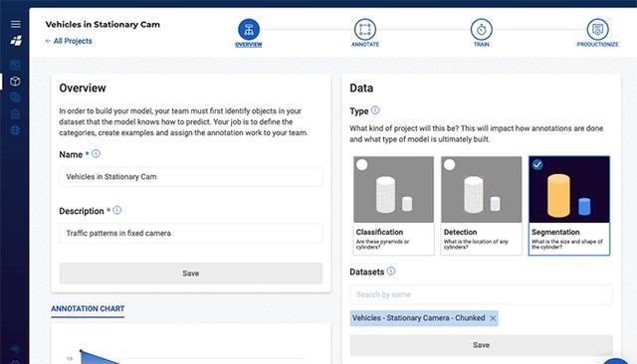This screenshot has height=364, width=637.
Task: Save the Data settings
Action: [482, 345]
